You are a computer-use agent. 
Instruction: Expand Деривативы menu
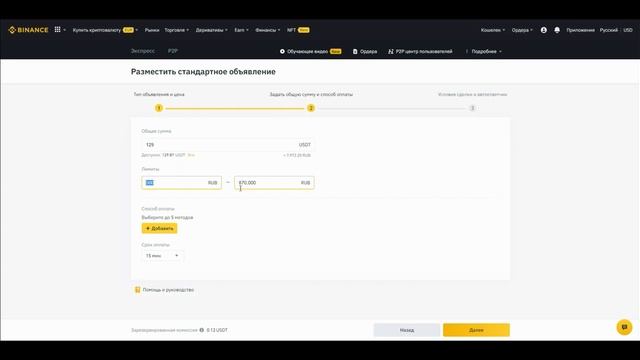[x=211, y=30]
